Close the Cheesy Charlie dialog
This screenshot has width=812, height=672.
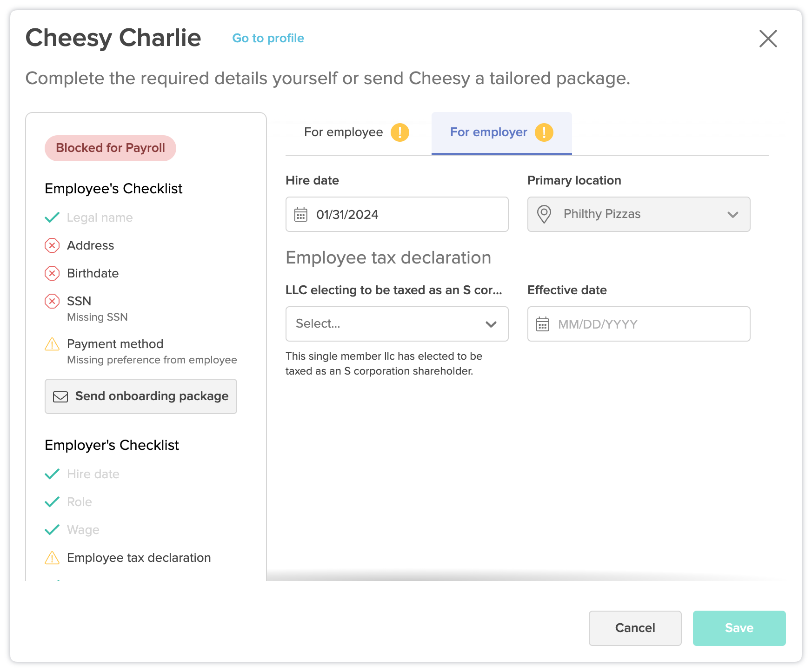pos(768,39)
